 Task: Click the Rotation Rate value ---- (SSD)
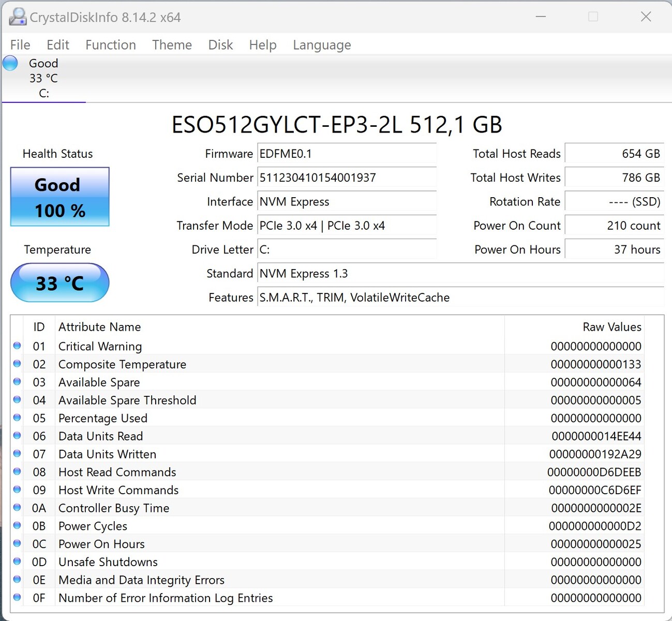click(x=614, y=201)
